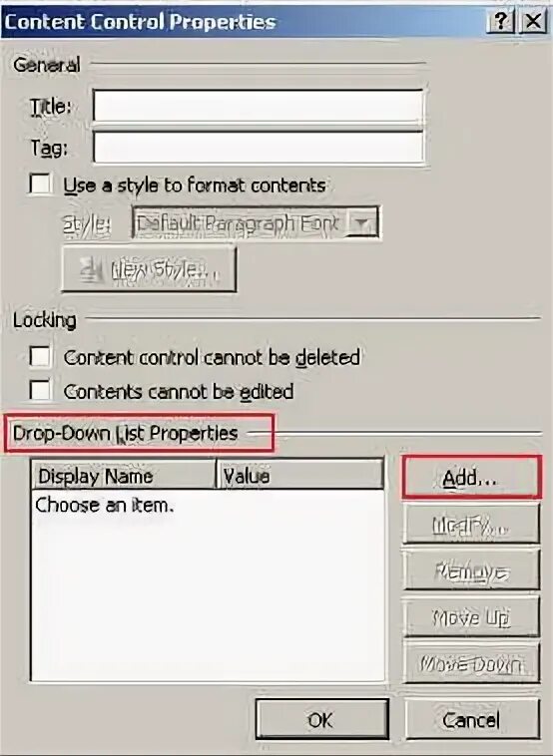The width and height of the screenshot is (553, 756).
Task: Click the Default Paragraph Font combo box
Action: 256,222
